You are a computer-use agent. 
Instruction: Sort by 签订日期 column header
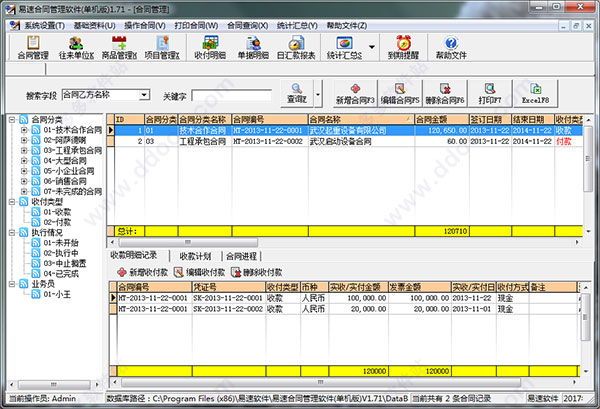pyautogui.click(x=490, y=119)
